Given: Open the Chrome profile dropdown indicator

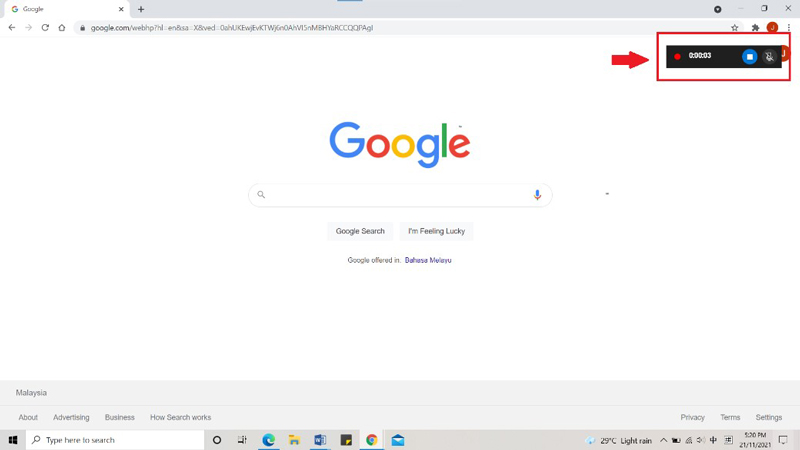Looking at the screenshot, I should click(717, 9).
